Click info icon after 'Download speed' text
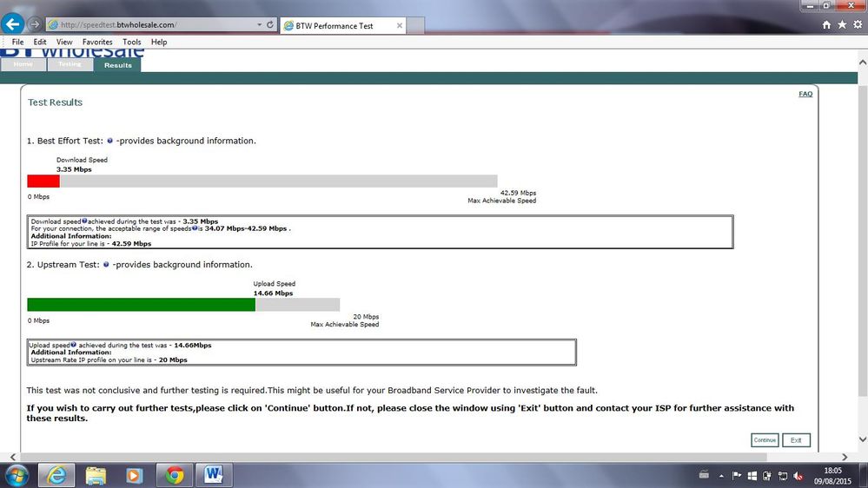Screen dimensions: 868x488 click(84, 221)
